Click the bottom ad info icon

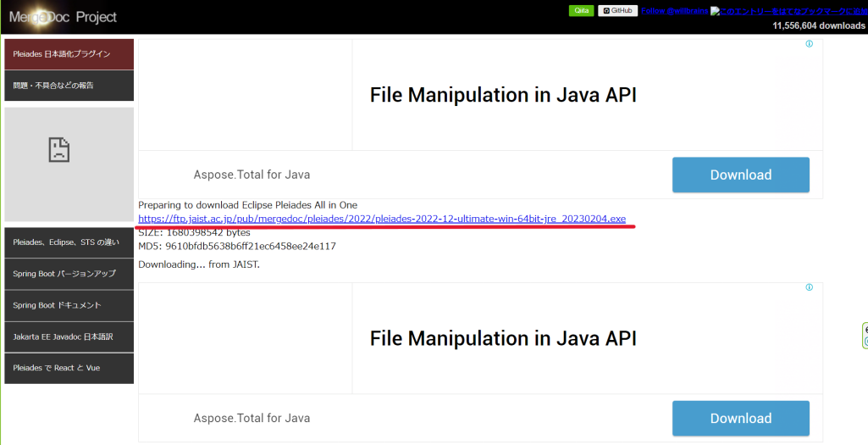810,287
